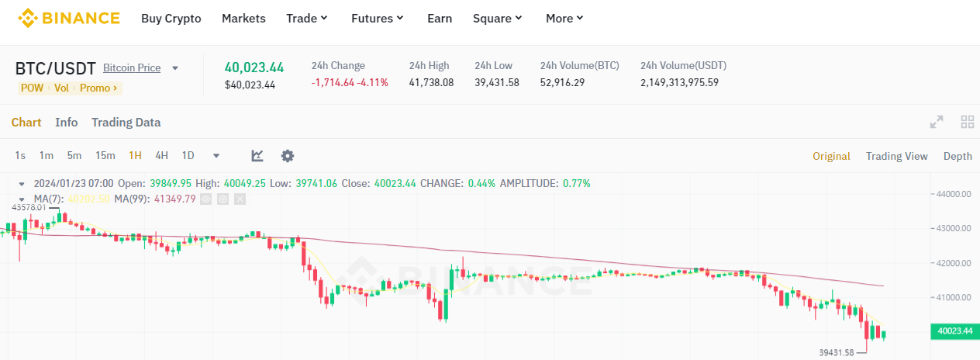
Task: Click the date label 2024/01/23 07:00
Action: [x=74, y=184]
